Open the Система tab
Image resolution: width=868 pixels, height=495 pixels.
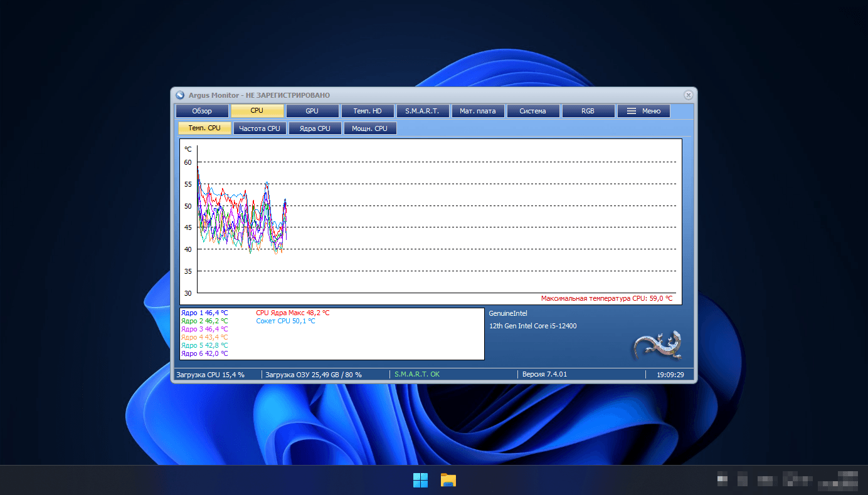pos(533,111)
